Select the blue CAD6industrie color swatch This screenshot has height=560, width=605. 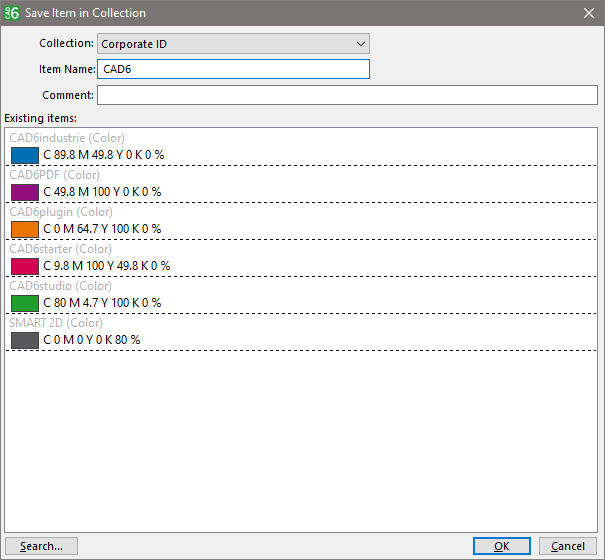tap(25, 155)
